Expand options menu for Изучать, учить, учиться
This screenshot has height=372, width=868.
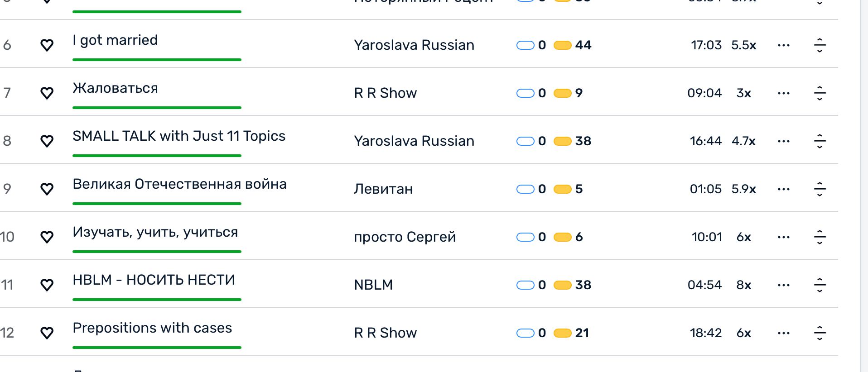pos(783,237)
